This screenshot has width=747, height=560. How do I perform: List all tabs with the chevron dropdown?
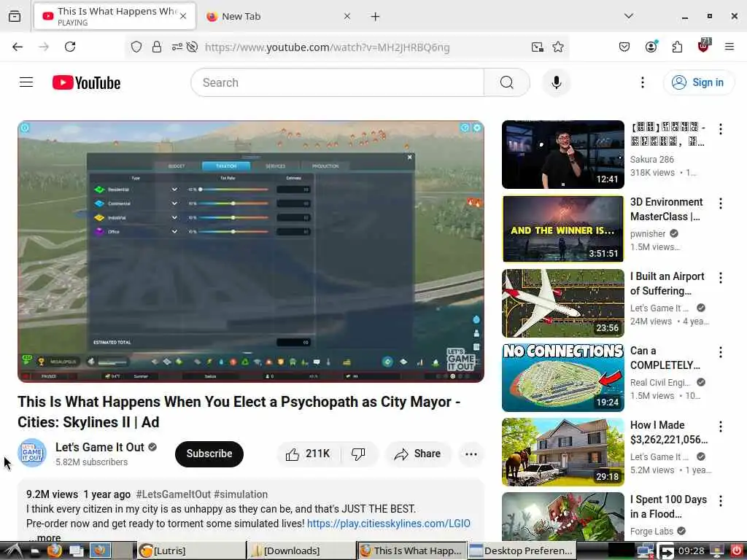tap(628, 16)
